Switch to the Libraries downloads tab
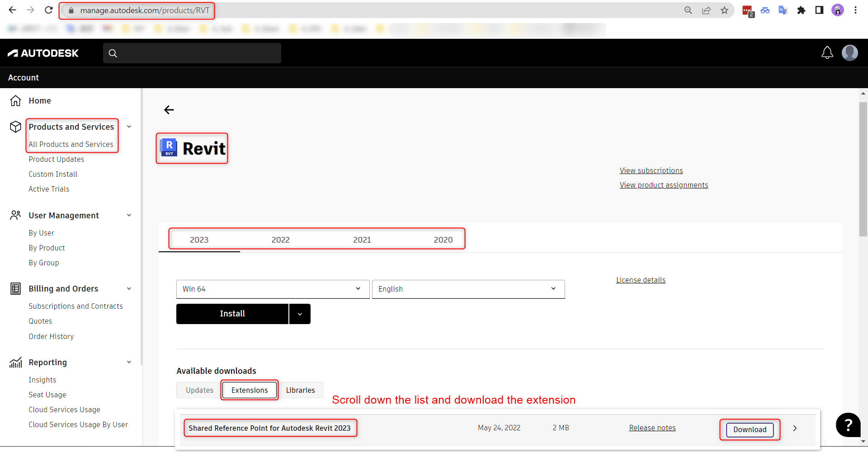The height and width of the screenshot is (452, 868). (301, 390)
